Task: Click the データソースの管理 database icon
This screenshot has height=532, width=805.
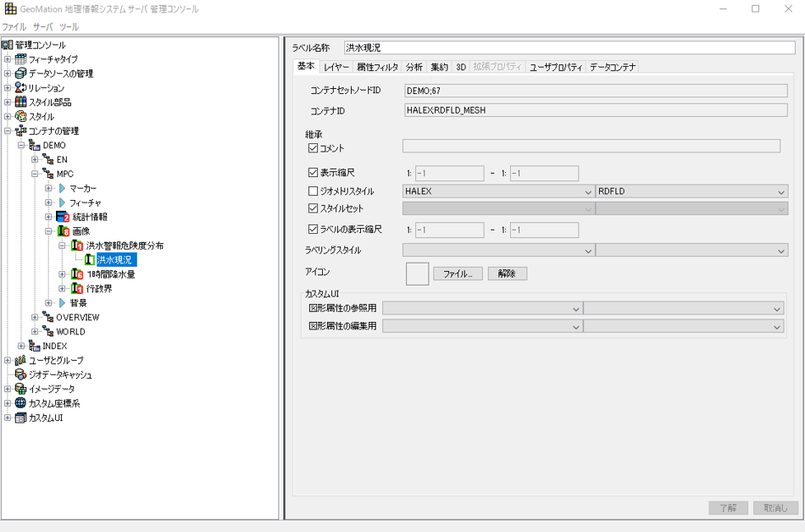Action: (x=21, y=74)
